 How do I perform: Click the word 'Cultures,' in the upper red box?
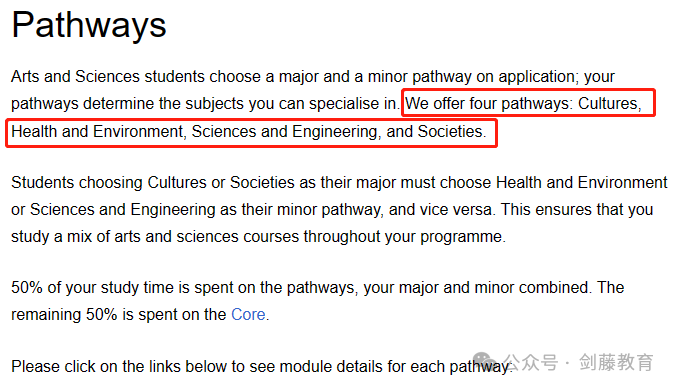point(610,103)
